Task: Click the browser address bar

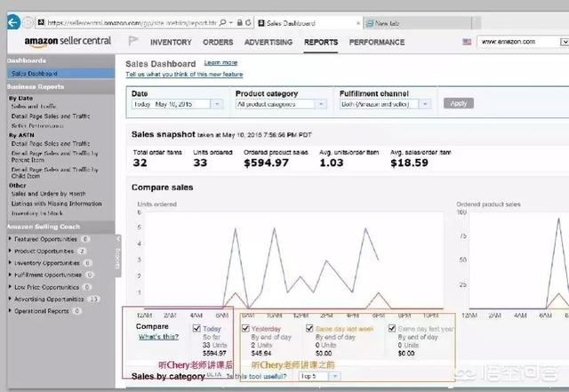Action: 133,21
